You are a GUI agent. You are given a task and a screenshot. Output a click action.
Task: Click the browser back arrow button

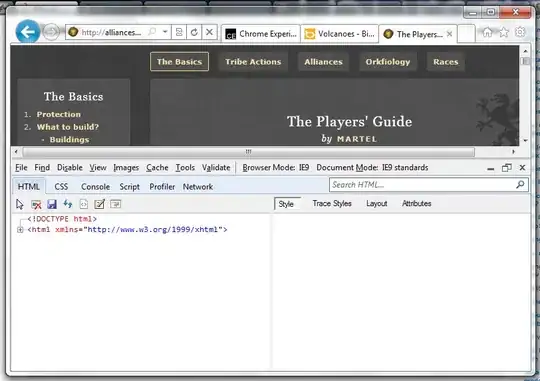(x=28, y=32)
